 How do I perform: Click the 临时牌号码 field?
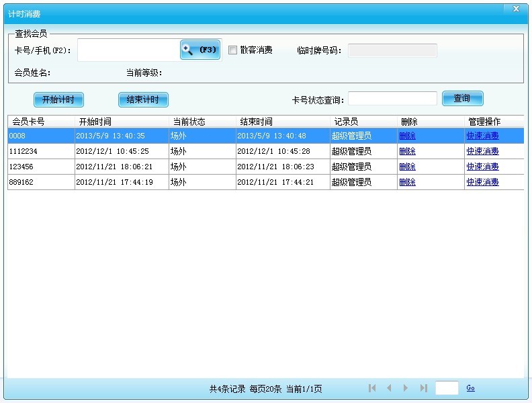tap(392, 50)
